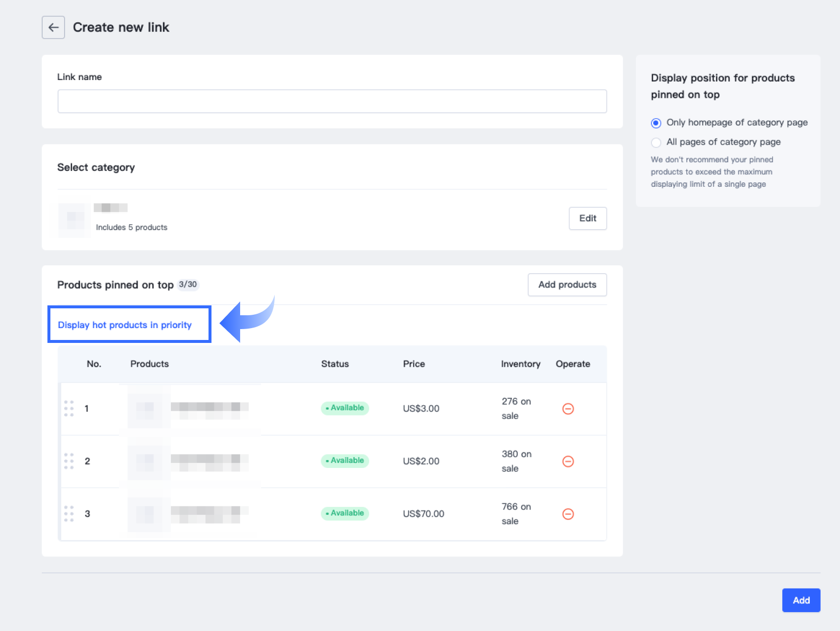
Task: Remove product number 3 using minus icon
Action: [568, 514]
